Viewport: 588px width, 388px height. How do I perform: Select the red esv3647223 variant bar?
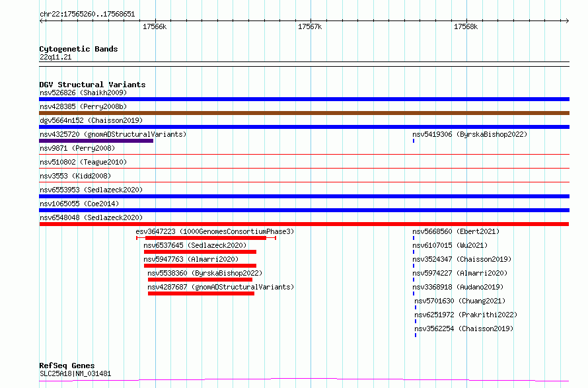tap(206, 238)
